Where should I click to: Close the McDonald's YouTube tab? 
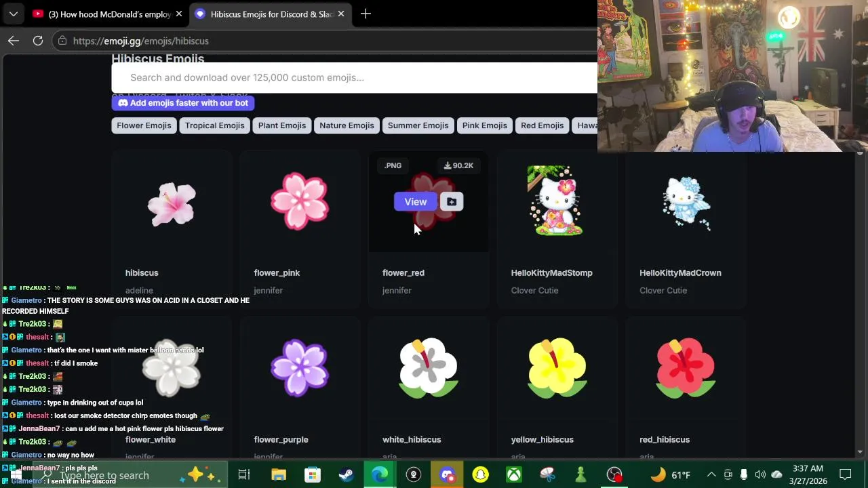179,14
